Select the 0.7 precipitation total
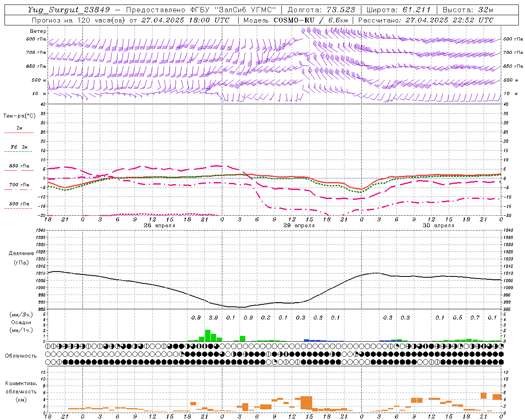Viewport: 525px width, 420px height. click(475, 317)
